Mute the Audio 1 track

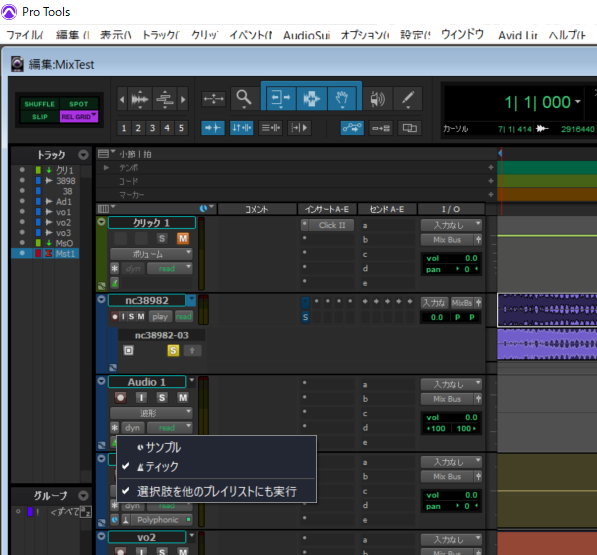(183, 398)
